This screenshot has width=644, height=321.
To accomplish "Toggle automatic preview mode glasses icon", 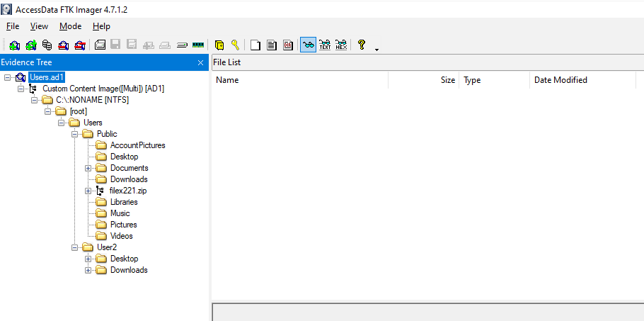I will pyautogui.click(x=308, y=45).
